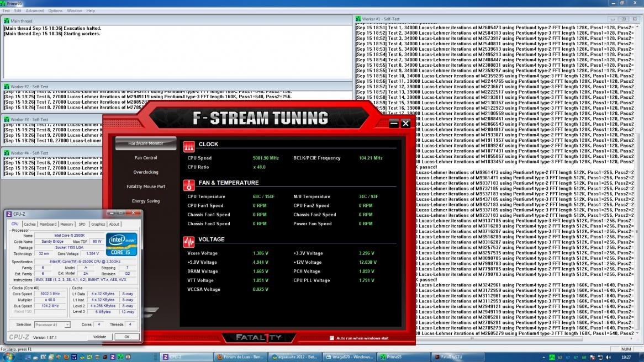Click the Worker #2 window title icon
Viewport: 644px width, 362px height.
tap(7, 87)
